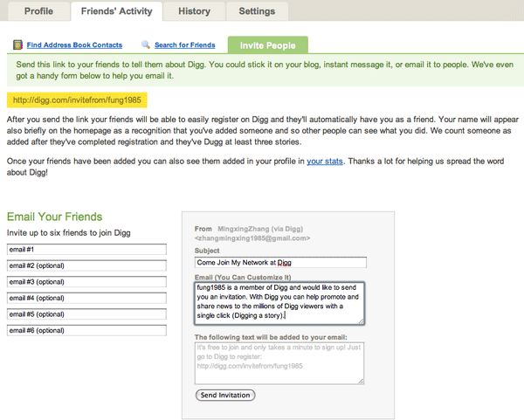Click the Subject text field
This screenshot has height=420, width=524.
[x=280, y=263]
